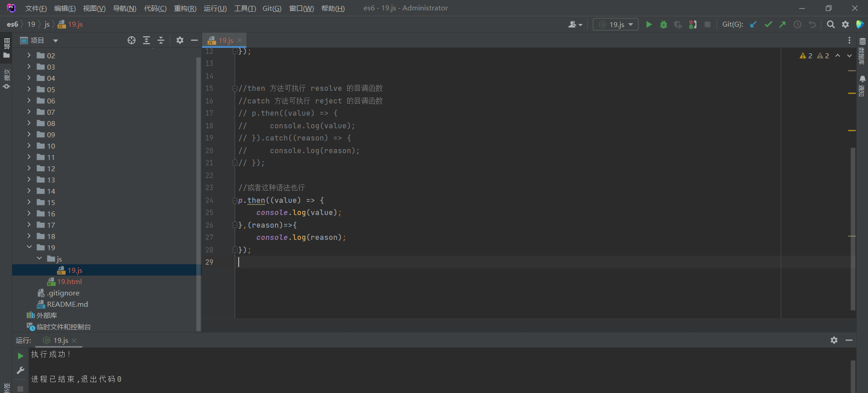Stop process button in run panel
This screenshot has height=393, width=868.
click(20, 388)
